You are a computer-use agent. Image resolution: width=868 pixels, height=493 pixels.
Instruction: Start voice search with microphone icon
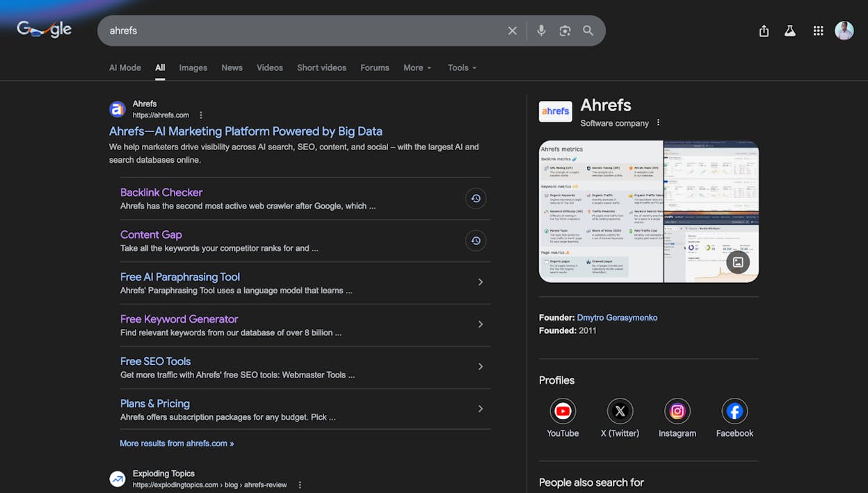(541, 31)
